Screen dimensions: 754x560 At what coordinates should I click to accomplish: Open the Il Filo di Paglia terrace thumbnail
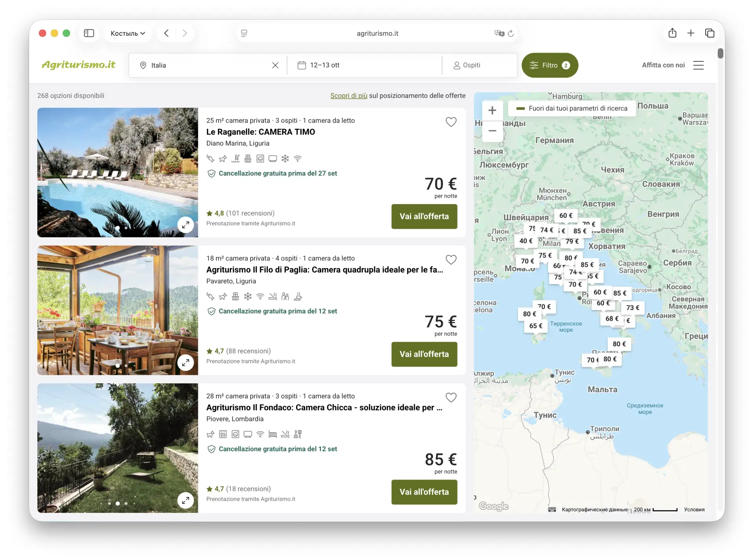(117, 310)
